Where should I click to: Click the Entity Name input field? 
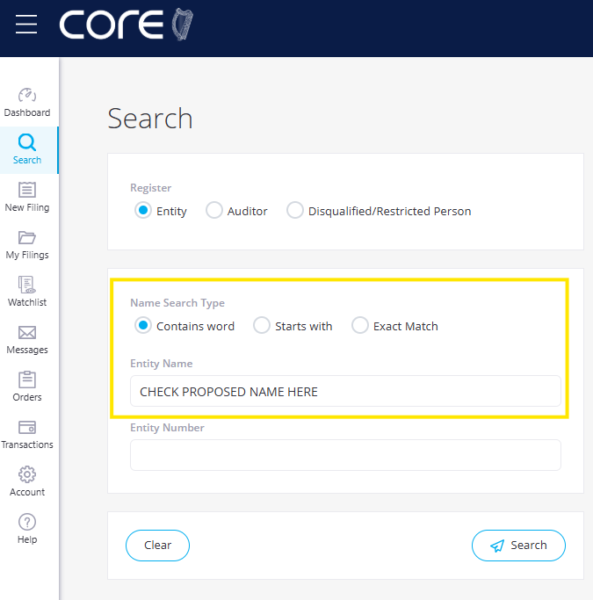click(x=345, y=391)
